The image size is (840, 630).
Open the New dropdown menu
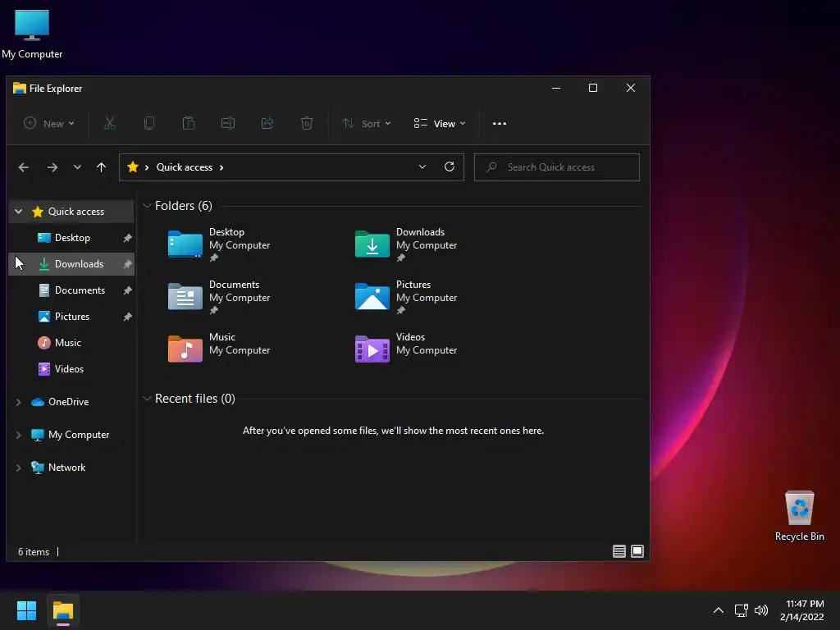(x=48, y=123)
